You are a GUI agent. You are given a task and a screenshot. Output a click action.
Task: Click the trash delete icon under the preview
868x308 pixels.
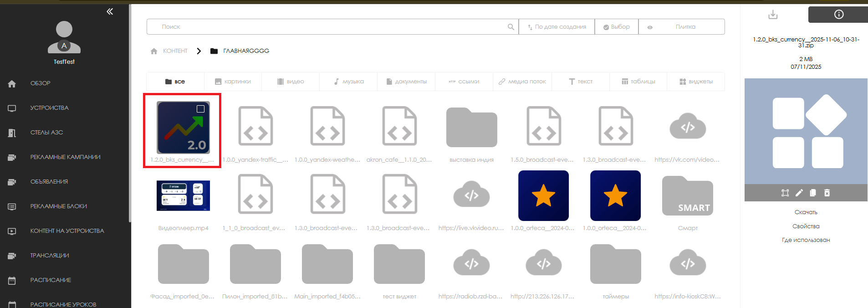(x=827, y=193)
